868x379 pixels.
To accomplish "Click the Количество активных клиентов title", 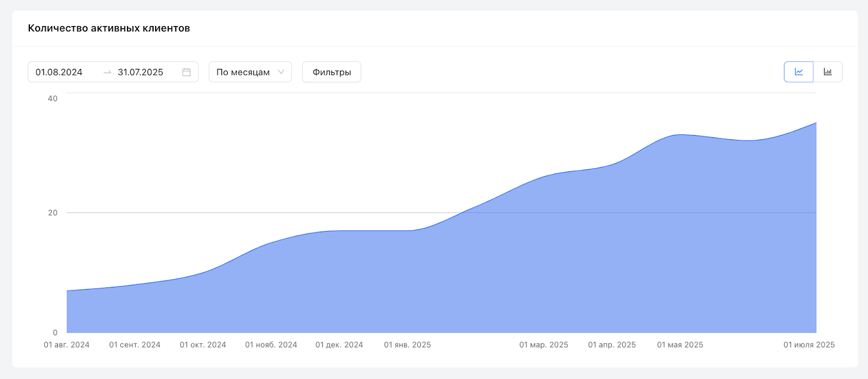I will tap(109, 28).
